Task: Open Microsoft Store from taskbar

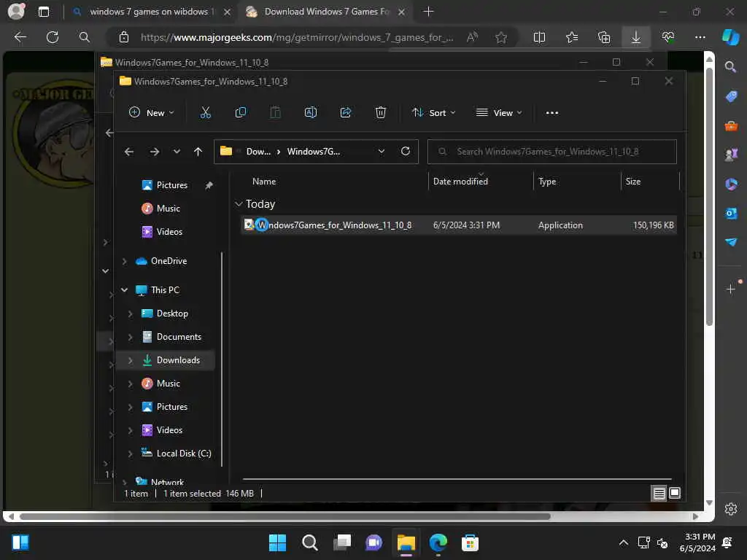Action: 470,542
